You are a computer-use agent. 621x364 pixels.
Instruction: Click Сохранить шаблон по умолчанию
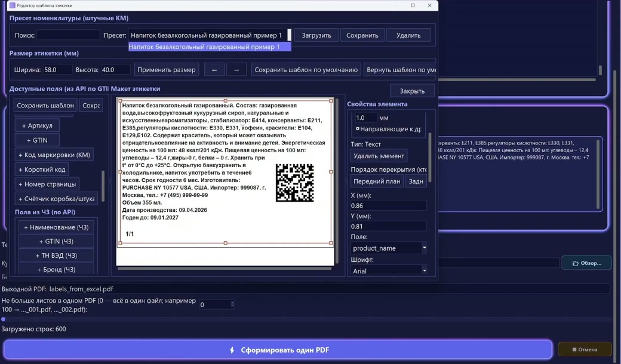tap(306, 70)
